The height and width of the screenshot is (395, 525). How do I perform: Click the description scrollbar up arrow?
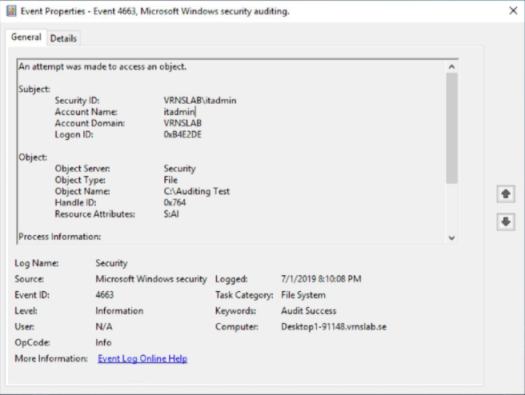pyautogui.click(x=452, y=67)
